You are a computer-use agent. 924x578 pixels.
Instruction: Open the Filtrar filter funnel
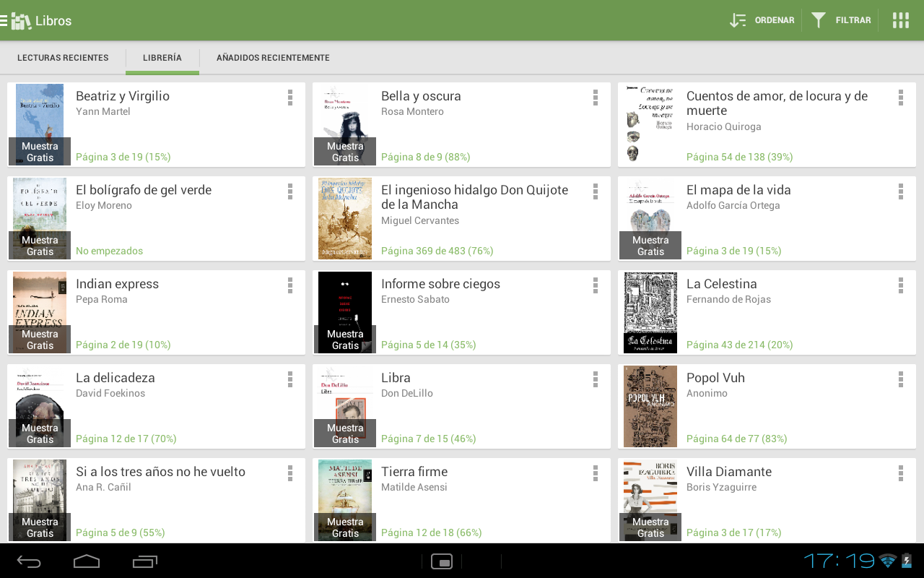pyautogui.click(x=818, y=20)
